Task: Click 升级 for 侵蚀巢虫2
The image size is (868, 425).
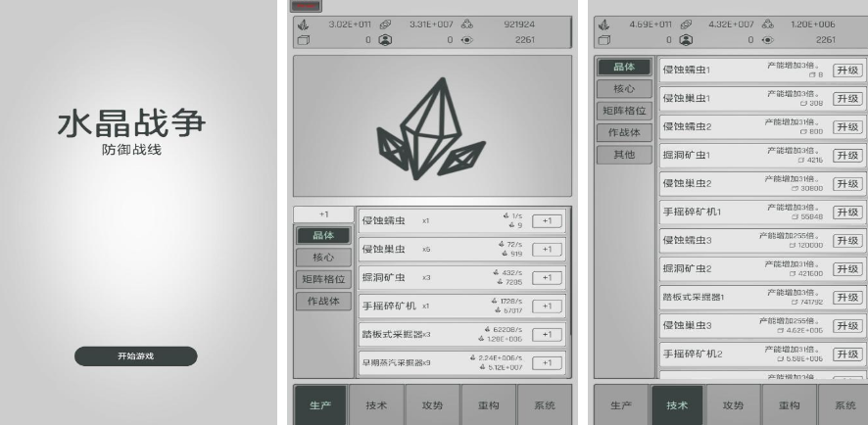Action: (847, 184)
